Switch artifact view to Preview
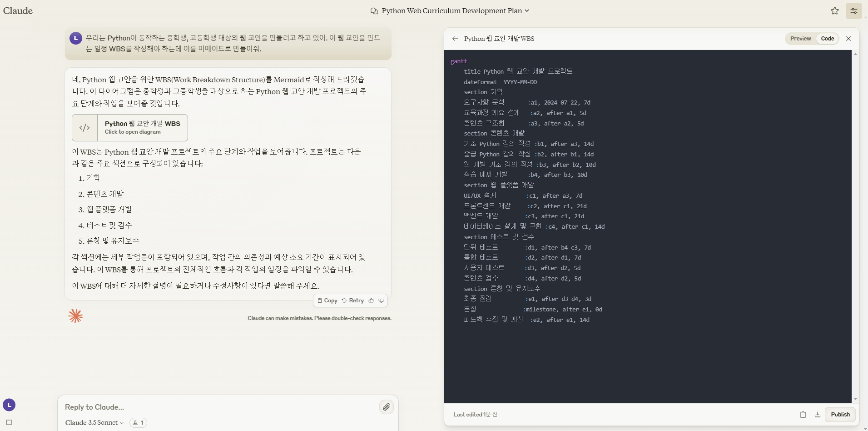 (x=800, y=39)
